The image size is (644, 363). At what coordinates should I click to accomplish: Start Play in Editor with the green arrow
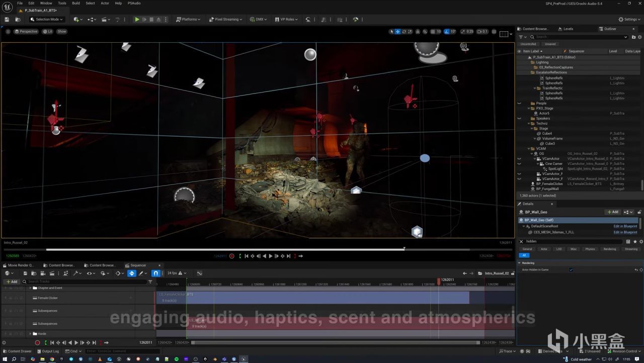click(x=137, y=19)
